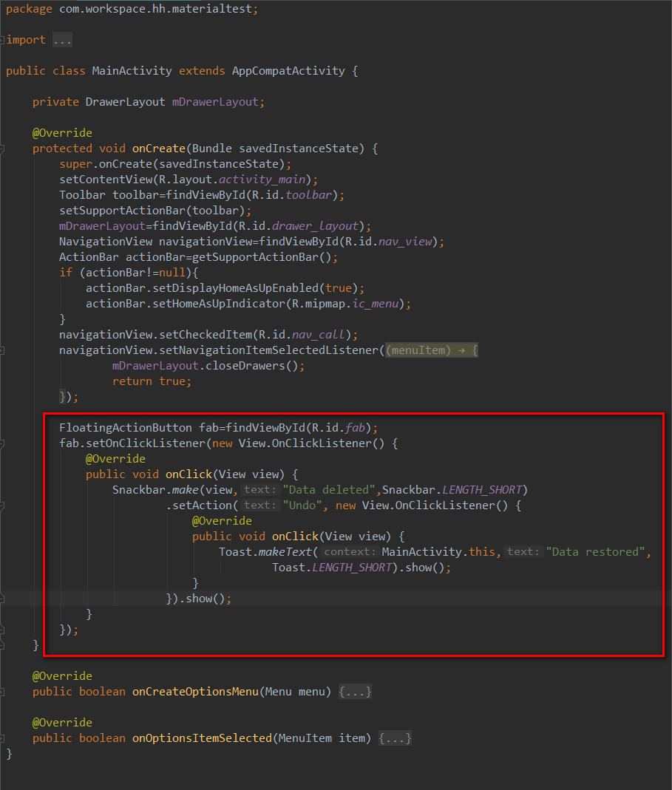Click 'mDrawerLayout;' in the private field declaration

(x=218, y=102)
